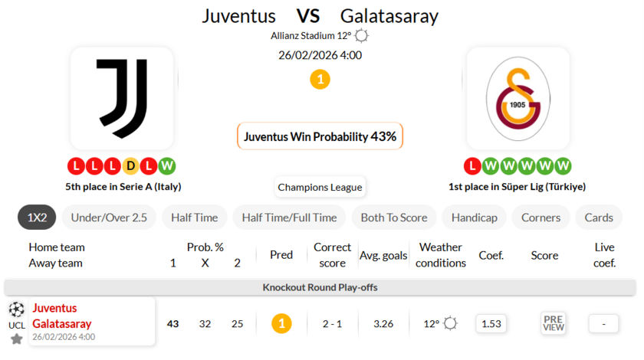Viewport: 644px width, 360px height.
Task: Show the Both To Score tab
Action: pyautogui.click(x=394, y=218)
